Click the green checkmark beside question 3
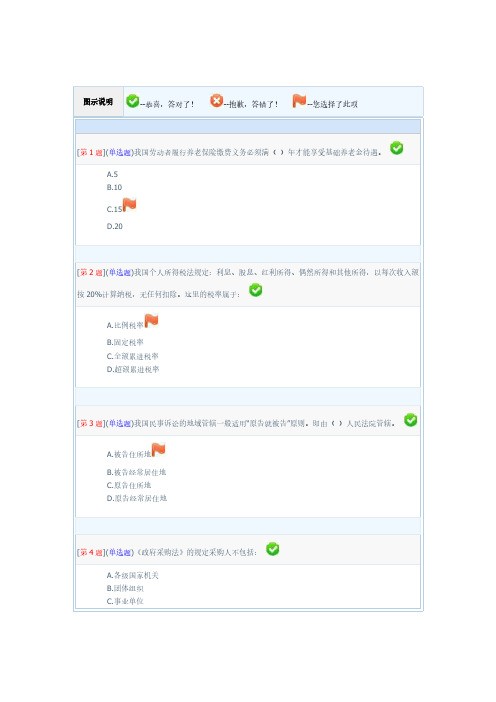The height and width of the screenshot is (702, 496). (x=410, y=420)
